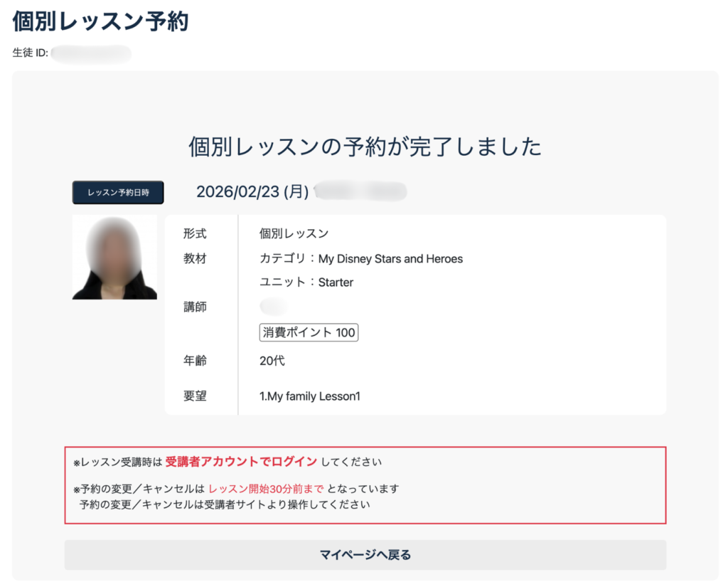Click the 個別レッスン予約 page title
This screenshot has height=582, width=728.
point(100,21)
